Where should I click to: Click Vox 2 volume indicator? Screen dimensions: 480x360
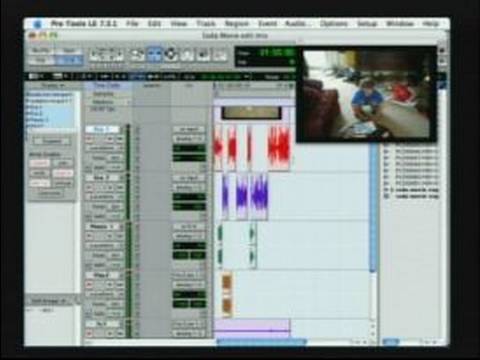point(189,197)
